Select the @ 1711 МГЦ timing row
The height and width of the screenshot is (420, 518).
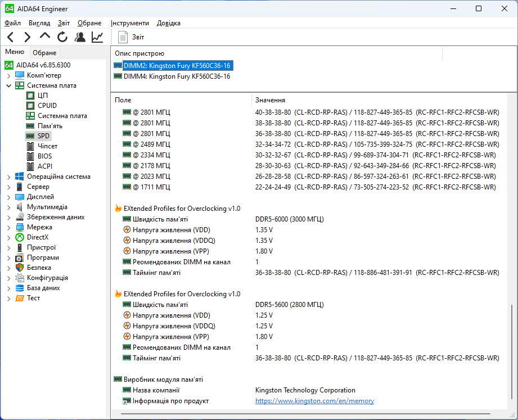309,187
